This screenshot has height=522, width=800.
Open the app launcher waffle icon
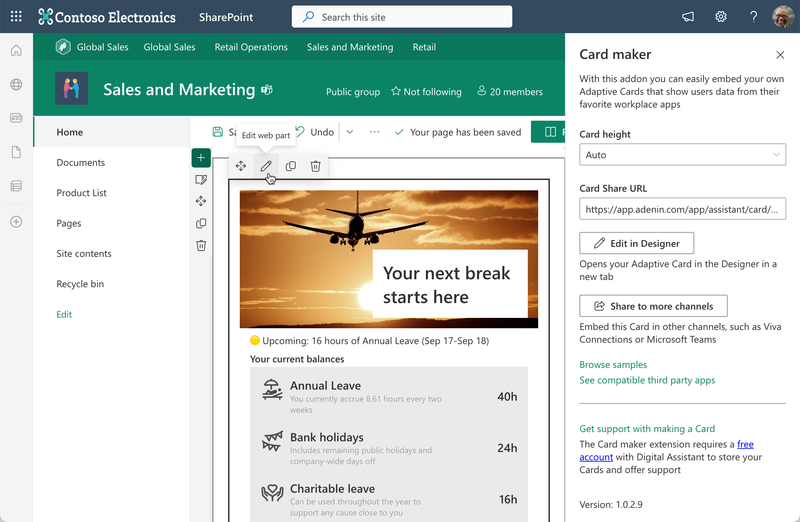click(16, 17)
